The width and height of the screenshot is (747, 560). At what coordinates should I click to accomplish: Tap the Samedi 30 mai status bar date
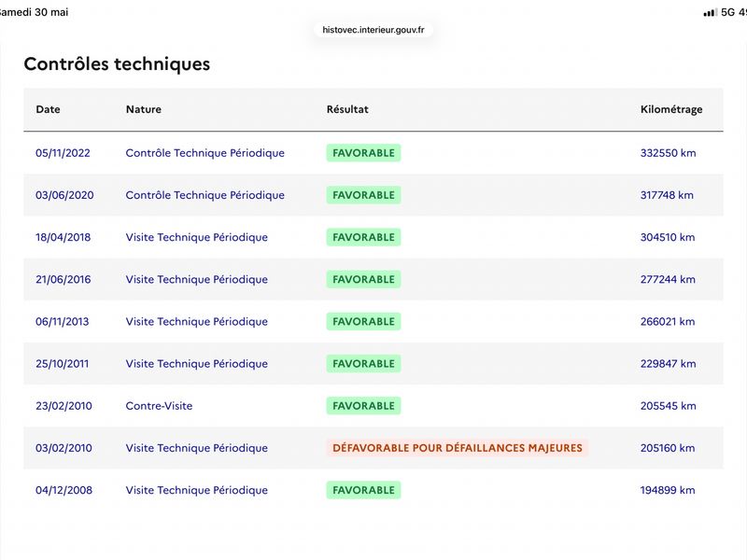point(34,12)
